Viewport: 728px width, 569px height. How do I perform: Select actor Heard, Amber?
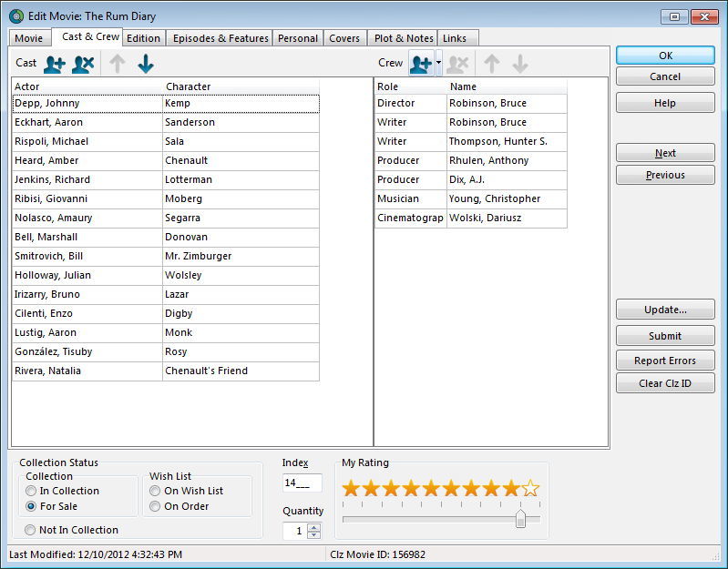coord(87,160)
